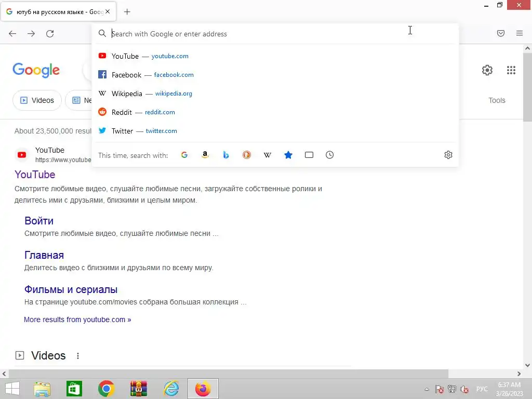Open Firefox application menu
532x399 pixels.
(520, 33)
